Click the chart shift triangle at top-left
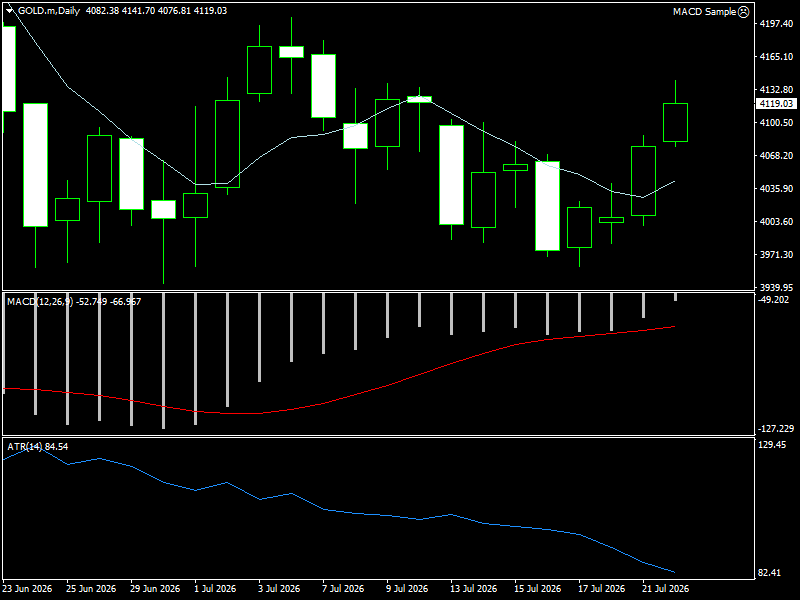The image size is (800, 600). 9,10
